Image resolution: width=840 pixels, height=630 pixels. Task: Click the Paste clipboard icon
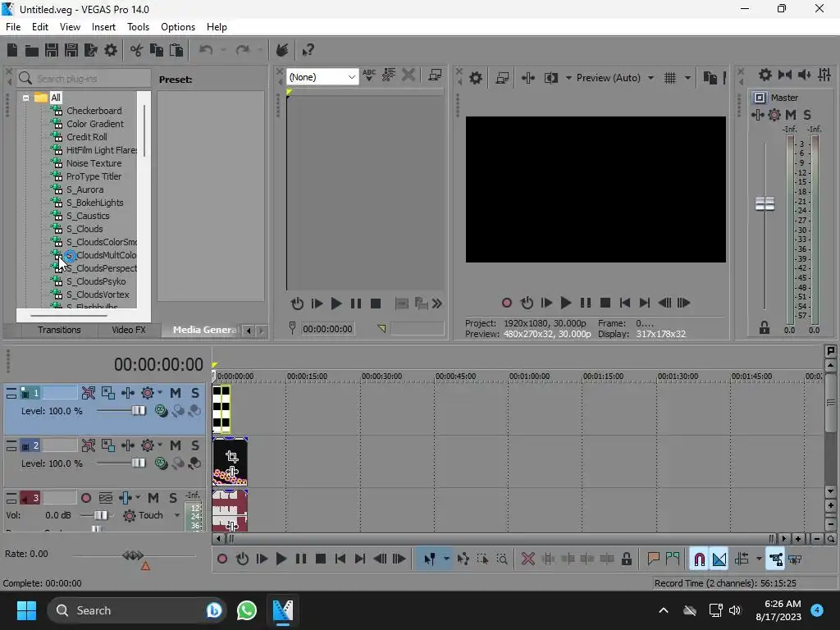[x=176, y=50]
